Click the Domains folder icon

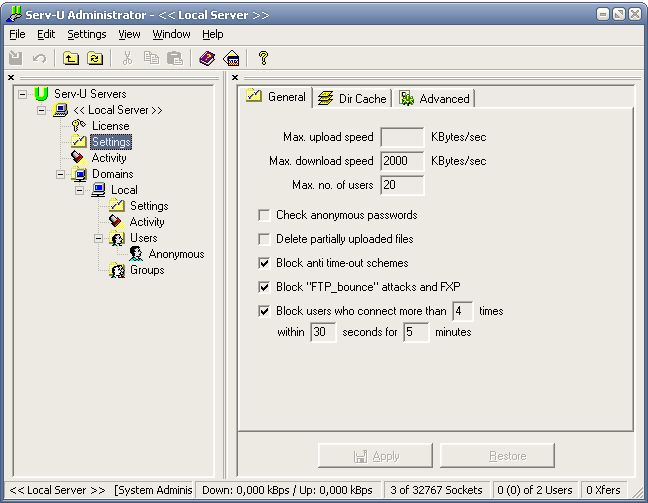(x=79, y=174)
